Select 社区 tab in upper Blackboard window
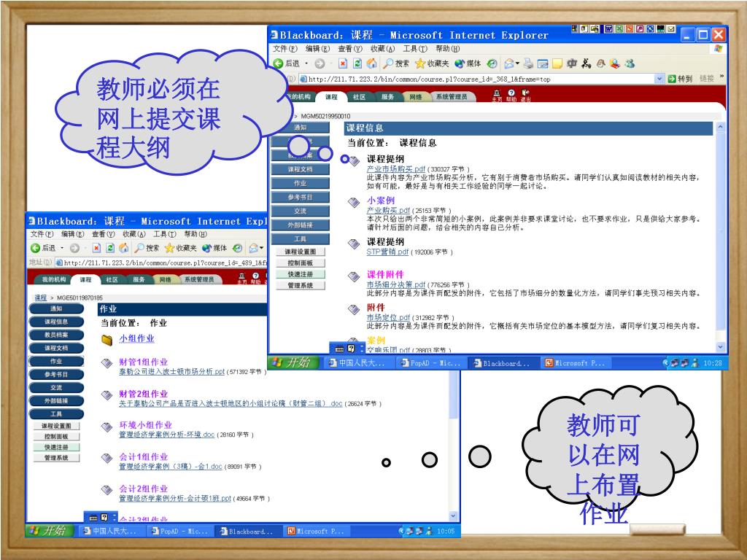Image resolution: width=747 pixels, height=560 pixels. [359, 97]
